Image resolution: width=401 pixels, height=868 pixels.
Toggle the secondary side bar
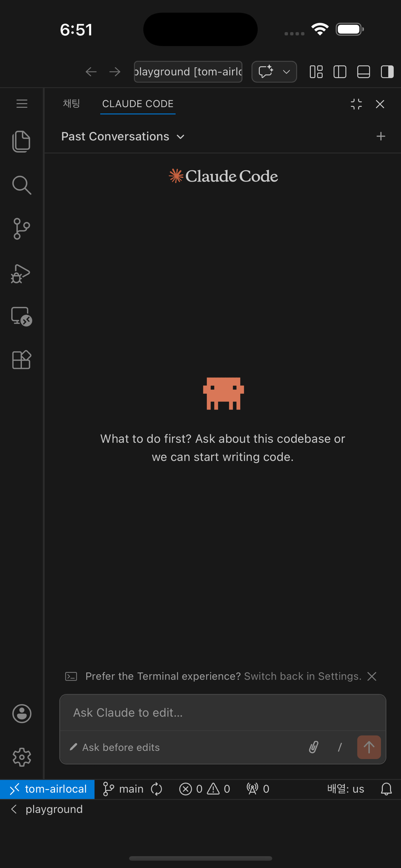(x=387, y=72)
